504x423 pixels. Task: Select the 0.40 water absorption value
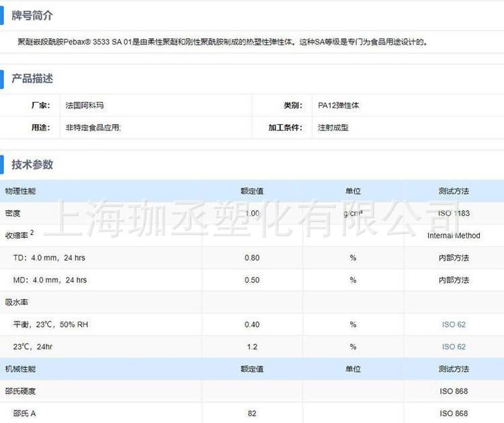pos(252,324)
